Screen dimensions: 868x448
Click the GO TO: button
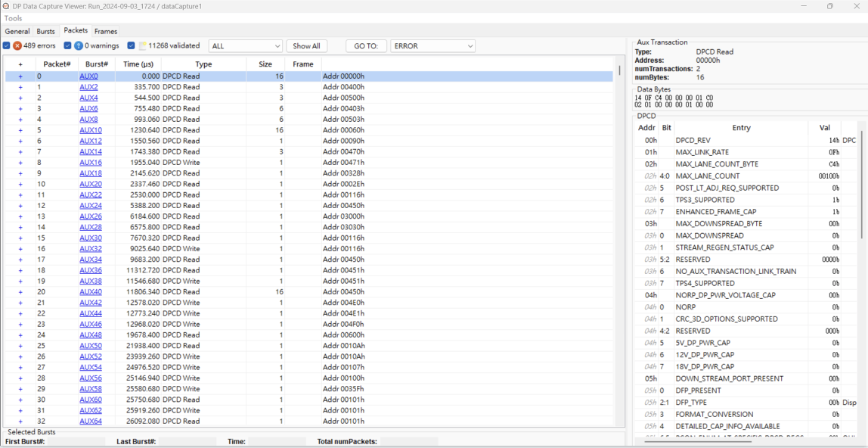tap(366, 46)
